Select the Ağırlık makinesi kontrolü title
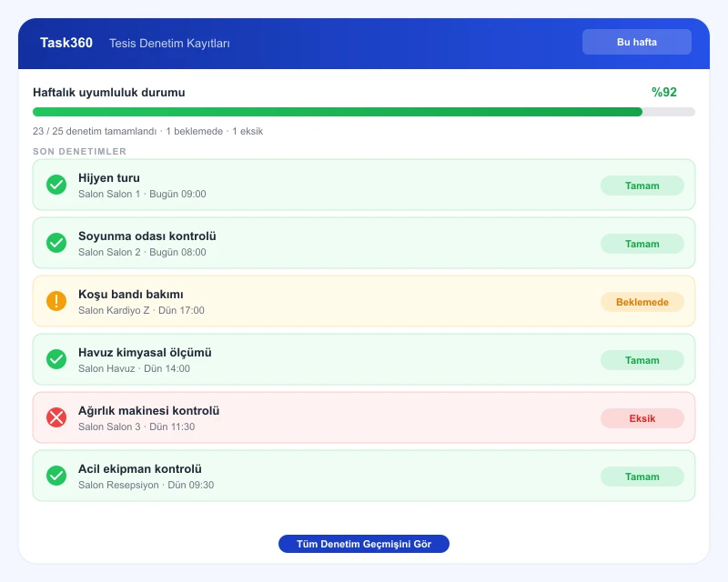This screenshot has height=582, width=728. pyautogui.click(x=148, y=411)
